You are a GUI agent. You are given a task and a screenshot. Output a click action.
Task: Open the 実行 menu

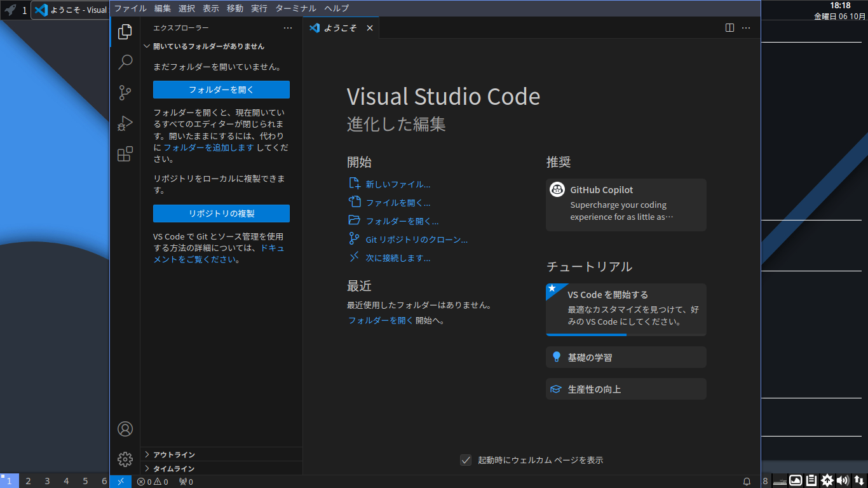(x=259, y=8)
